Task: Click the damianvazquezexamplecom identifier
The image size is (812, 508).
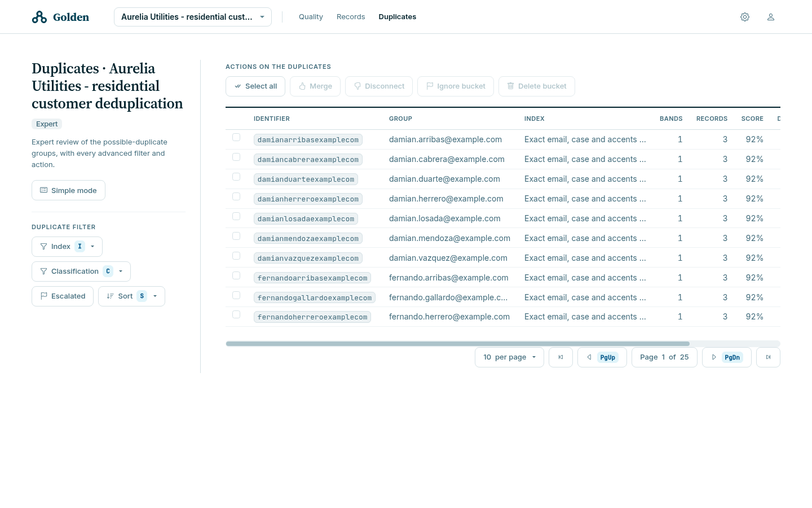Action: coord(308,258)
